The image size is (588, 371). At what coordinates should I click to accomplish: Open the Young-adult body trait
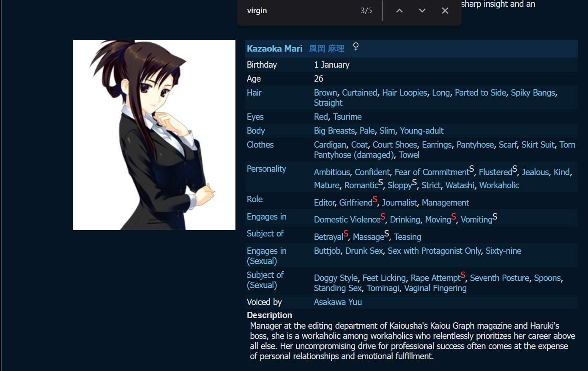(x=422, y=131)
